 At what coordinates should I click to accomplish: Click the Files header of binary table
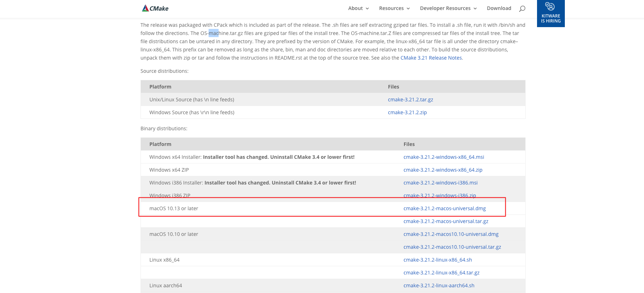(x=409, y=144)
